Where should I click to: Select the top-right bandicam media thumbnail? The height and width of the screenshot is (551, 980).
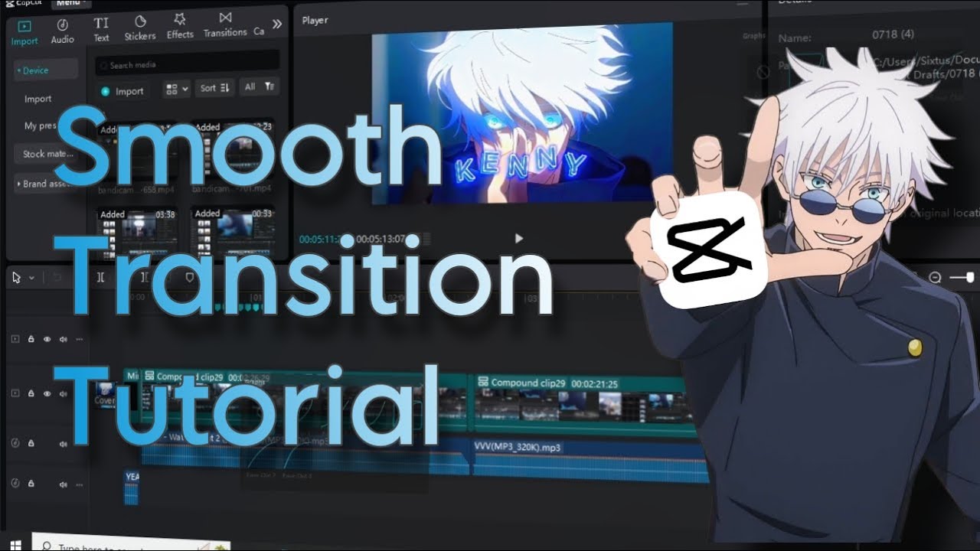(x=234, y=149)
